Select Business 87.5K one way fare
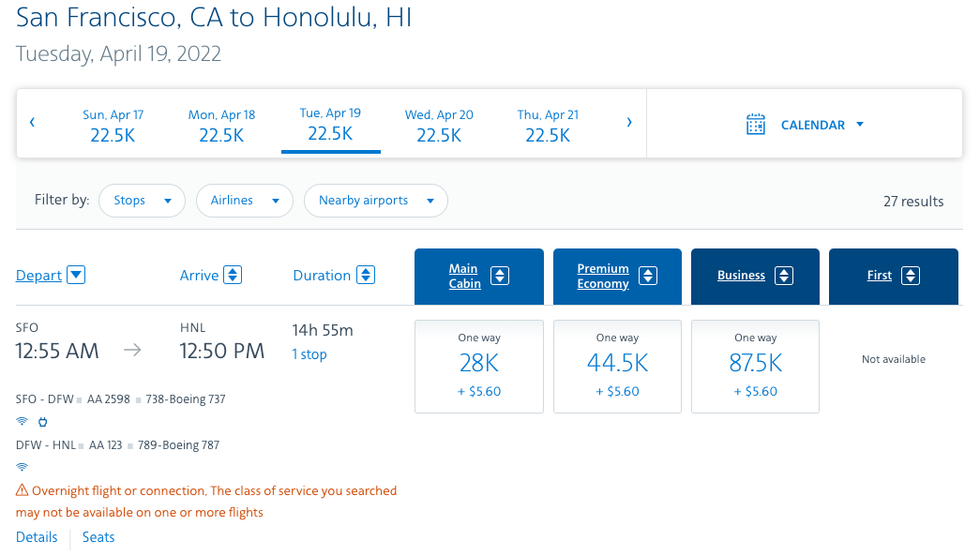Image resolution: width=980 pixels, height=556 pixels. pos(755,366)
